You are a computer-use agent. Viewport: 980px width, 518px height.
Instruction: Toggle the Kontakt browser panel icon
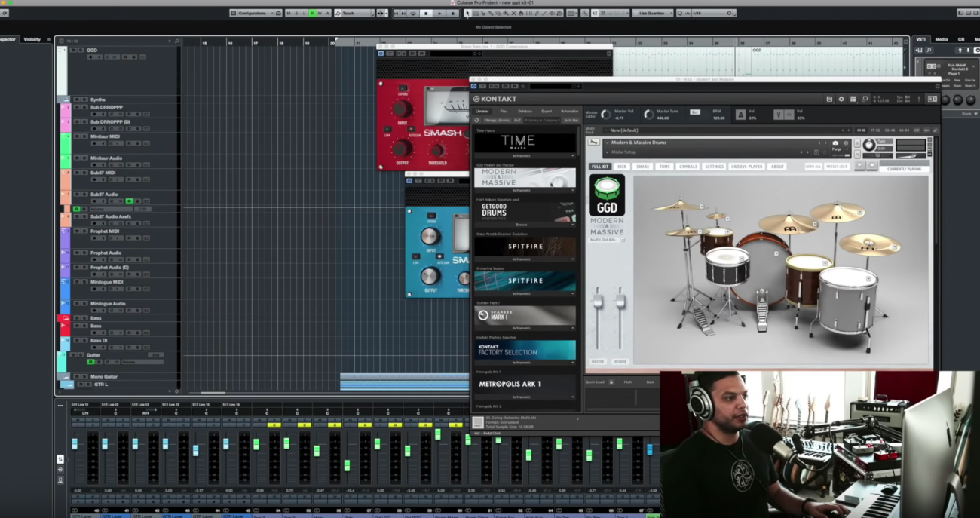coord(932,99)
